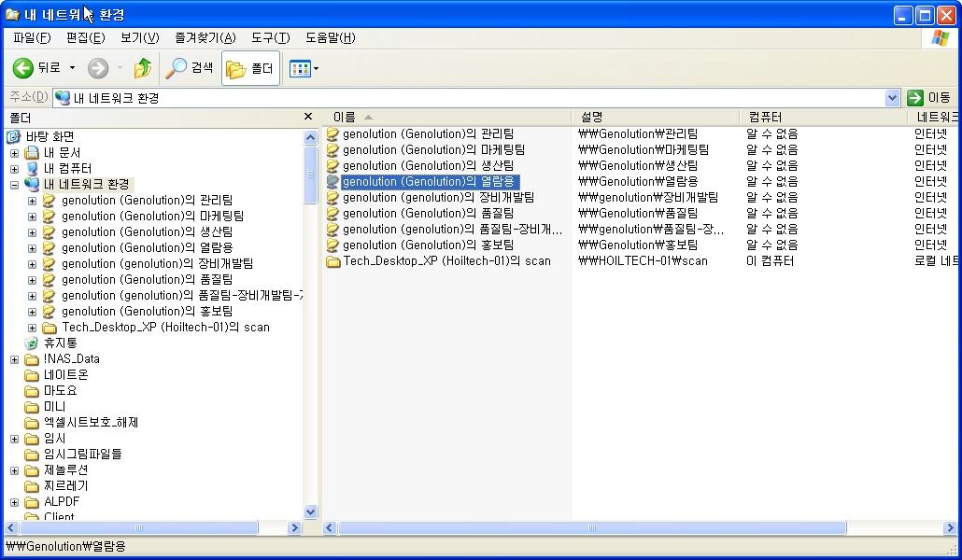The image size is (962, 560).
Task: Click the address bar field
Action: point(470,98)
